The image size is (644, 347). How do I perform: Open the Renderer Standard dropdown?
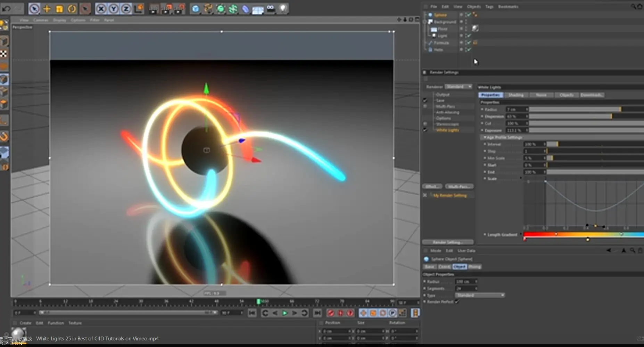click(459, 87)
